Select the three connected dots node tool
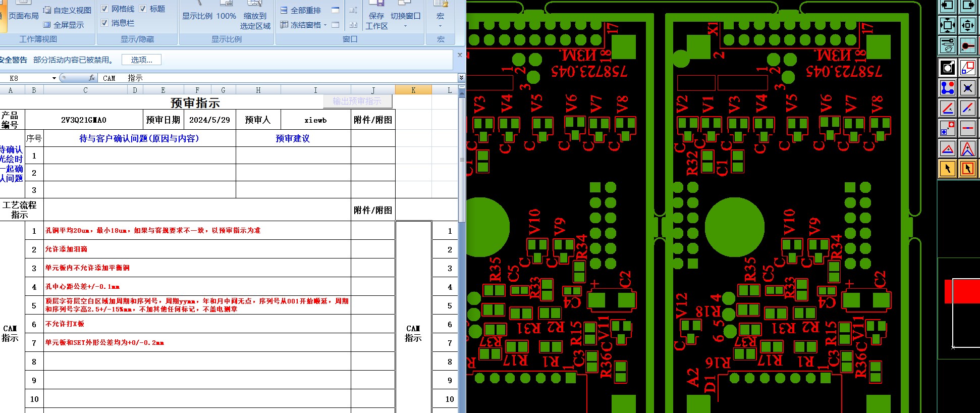Viewport: 980px width, 413px height. (x=948, y=88)
